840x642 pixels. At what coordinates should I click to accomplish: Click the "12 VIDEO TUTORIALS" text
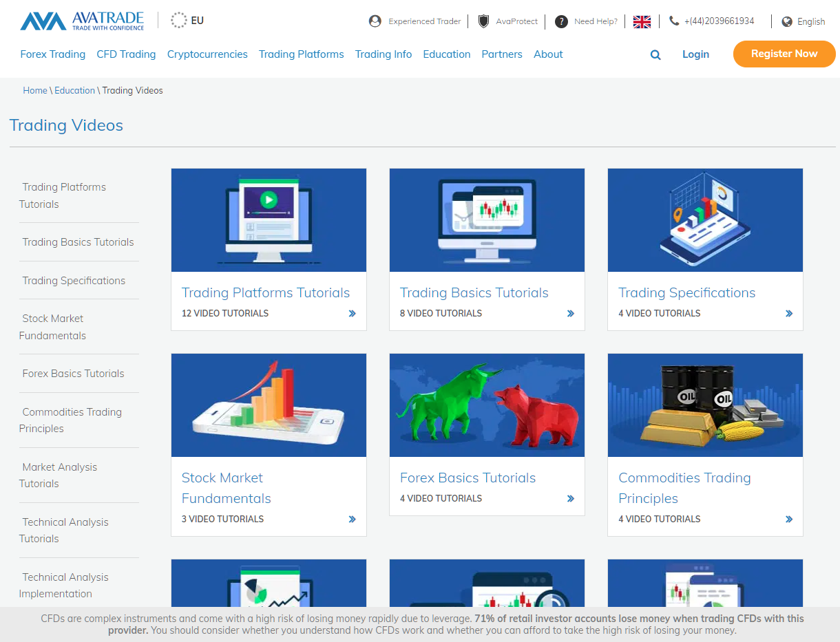[x=225, y=313]
